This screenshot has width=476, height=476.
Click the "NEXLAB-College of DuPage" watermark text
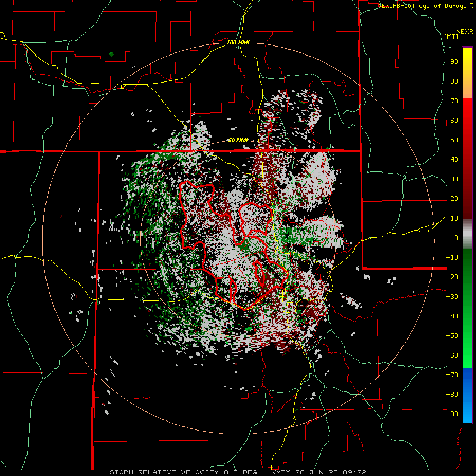pyautogui.click(x=422, y=6)
